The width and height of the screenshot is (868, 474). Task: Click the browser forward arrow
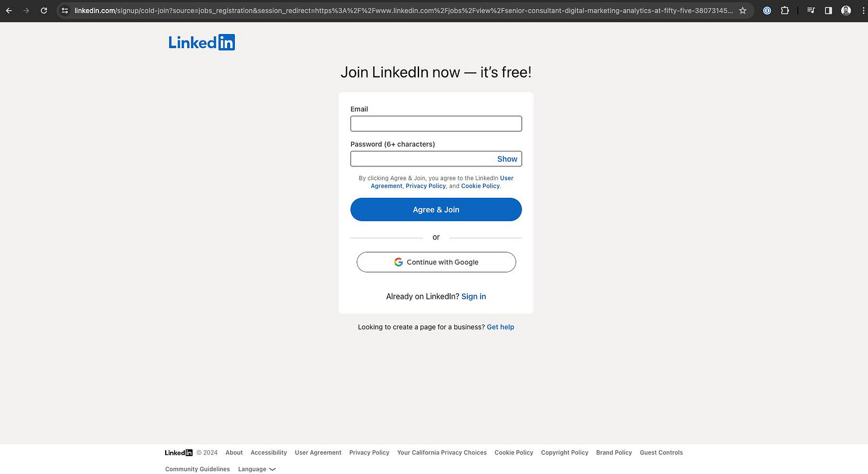tap(26, 11)
